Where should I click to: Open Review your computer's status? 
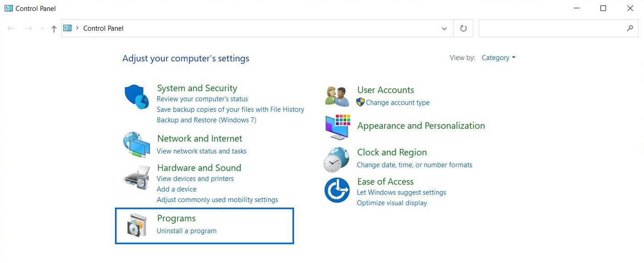point(202,99)
